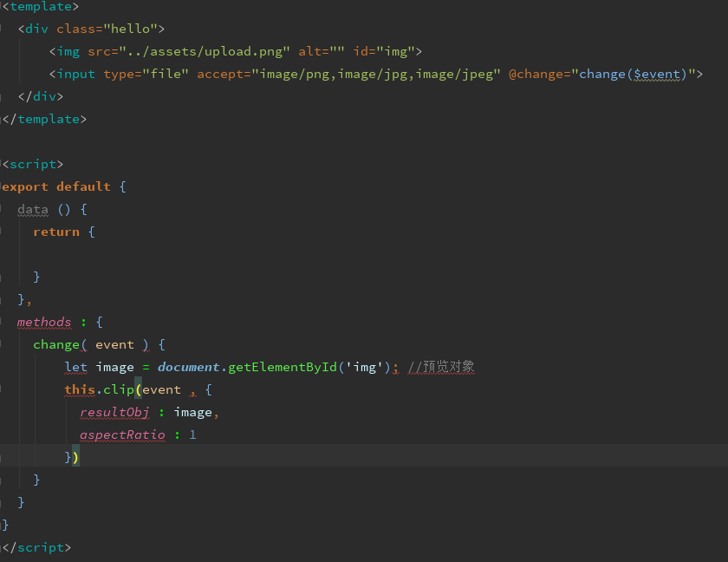Click the document object reference
The height and width of the screenshot is (562, 728).
point(189,367)
